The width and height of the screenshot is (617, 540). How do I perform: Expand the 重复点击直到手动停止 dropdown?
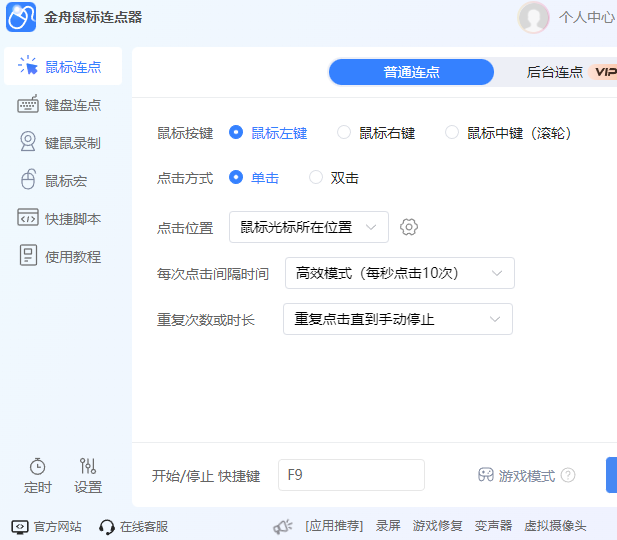pos(397,319)
